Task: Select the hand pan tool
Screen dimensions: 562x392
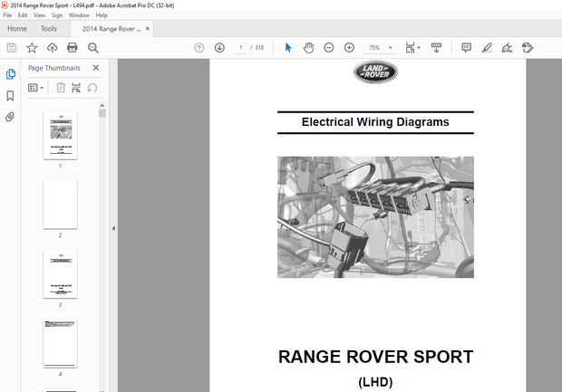Action: pyautogui.click(x=308, y=47)
